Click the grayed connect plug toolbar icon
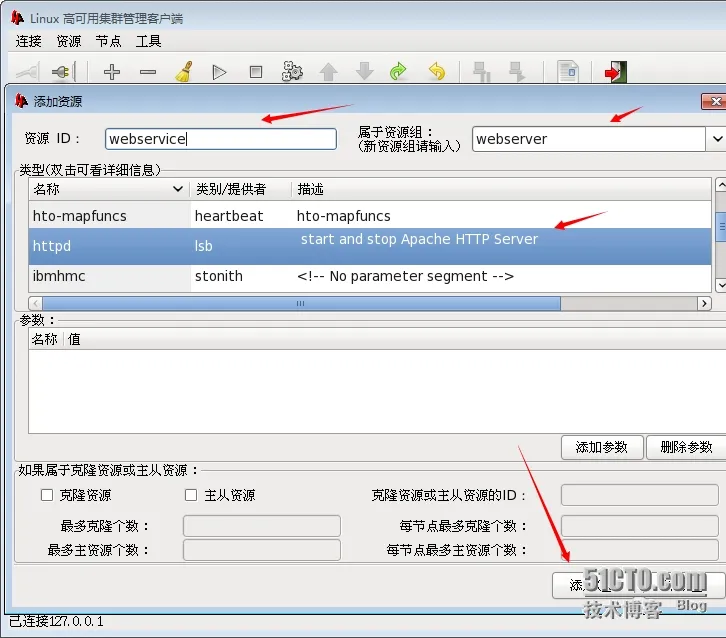This screenshot has width=726, height=638. (x=28, y=72)
